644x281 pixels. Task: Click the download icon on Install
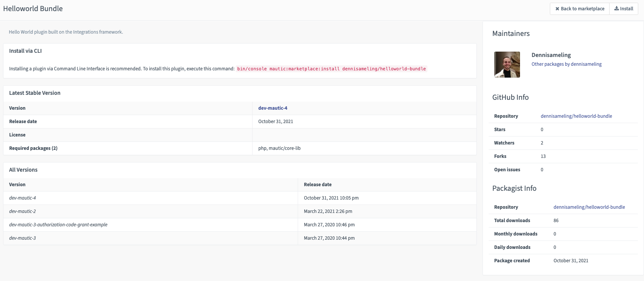(x=616, y=9)
